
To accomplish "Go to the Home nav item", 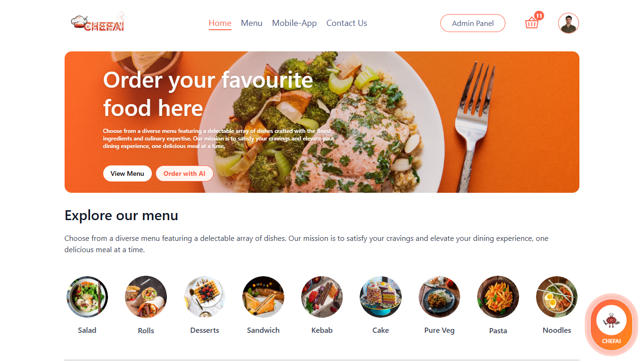I will (x=220, y=23).
